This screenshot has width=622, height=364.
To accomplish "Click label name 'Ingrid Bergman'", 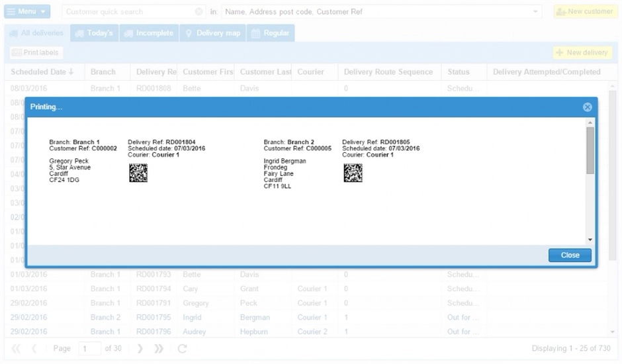I will coord(285,161).
